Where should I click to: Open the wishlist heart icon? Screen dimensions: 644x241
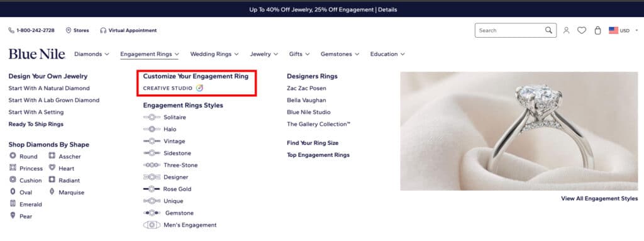click(x=582, y=30)
